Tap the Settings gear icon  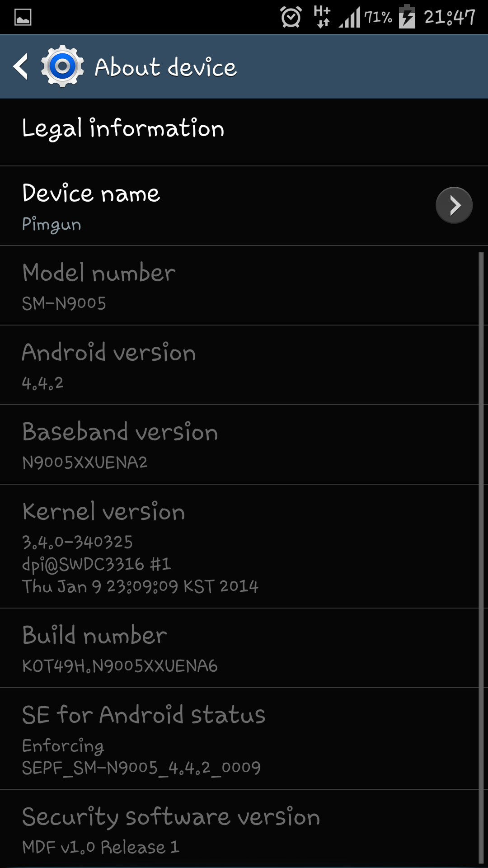click(x=62, y=66)
